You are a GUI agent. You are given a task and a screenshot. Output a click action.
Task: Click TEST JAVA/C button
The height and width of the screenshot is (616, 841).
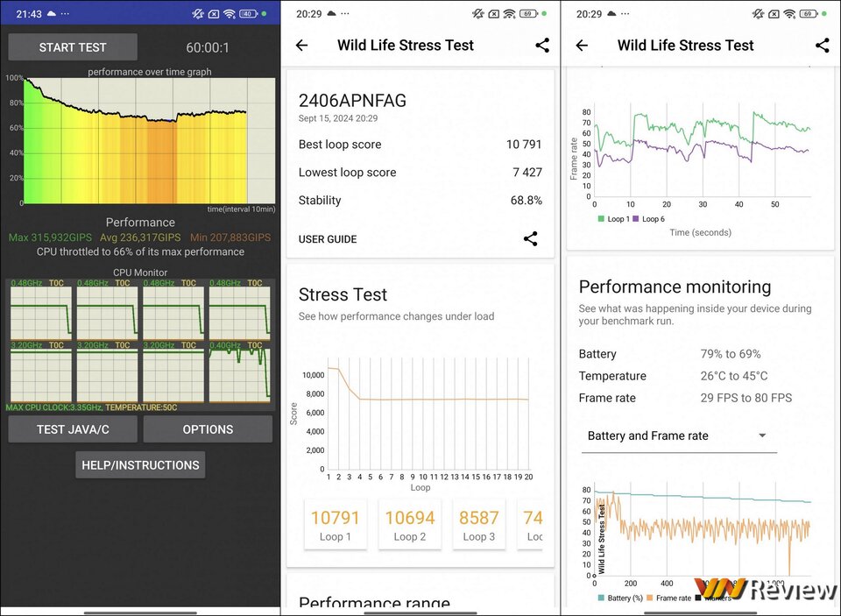73,429
